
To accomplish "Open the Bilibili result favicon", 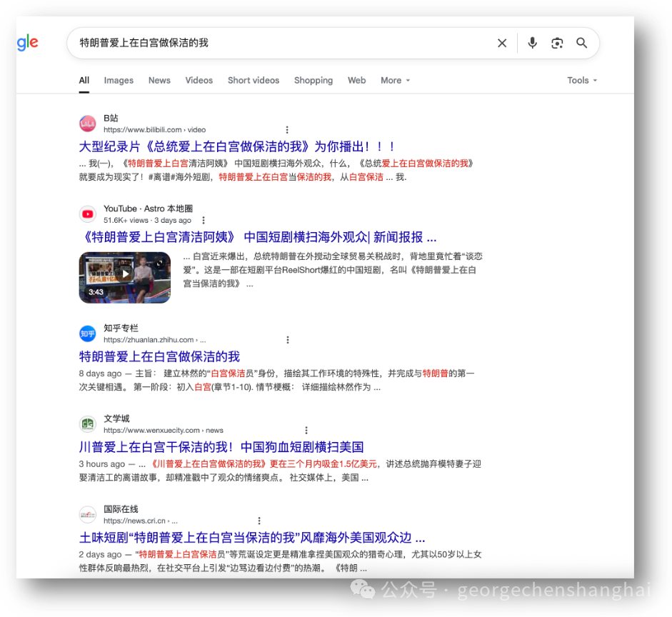I will click(88, 124).
